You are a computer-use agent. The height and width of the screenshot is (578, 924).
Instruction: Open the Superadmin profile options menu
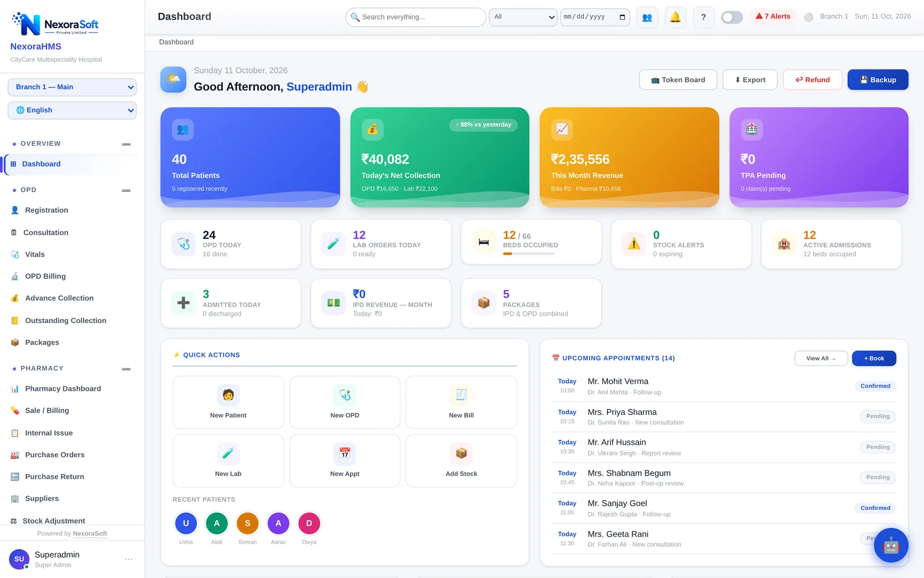(129, 559)
